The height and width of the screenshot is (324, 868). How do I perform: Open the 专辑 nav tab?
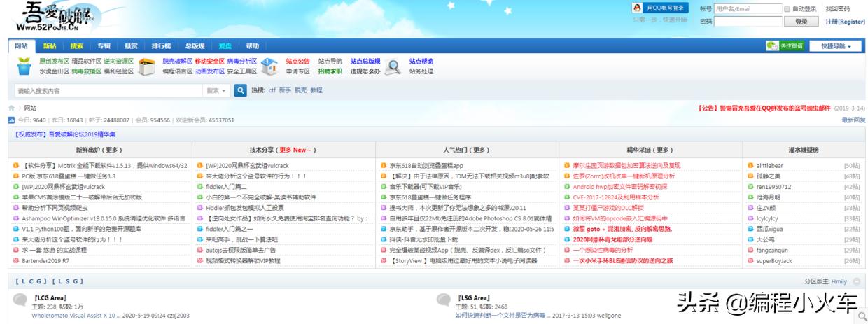coord(104,46)
